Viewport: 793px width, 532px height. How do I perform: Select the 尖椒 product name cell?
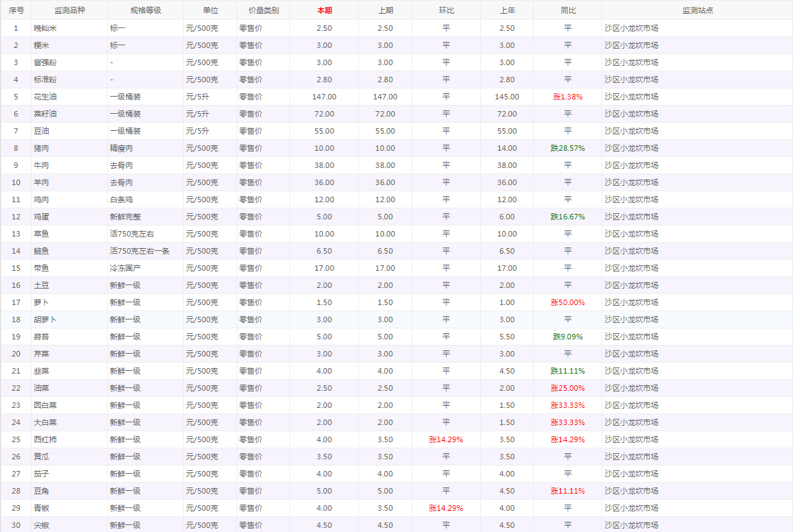[x=42, y=525]
